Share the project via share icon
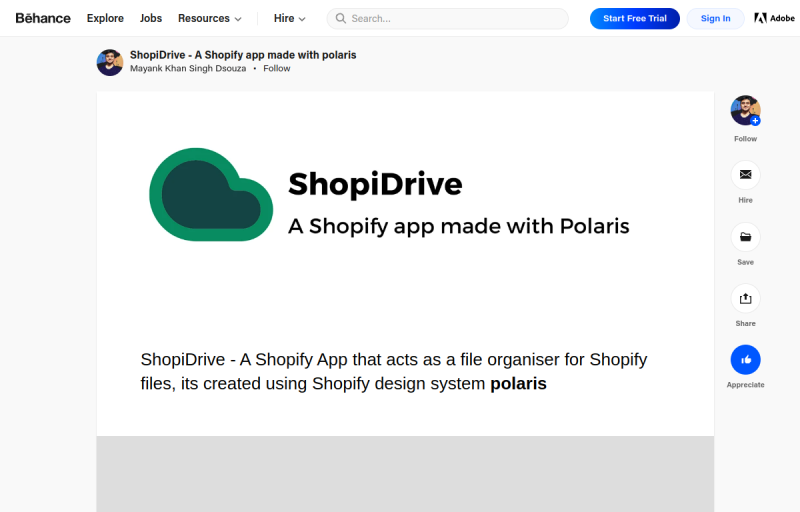The height and width of the screenshot is (512, 800). click(x=745, y=298)
